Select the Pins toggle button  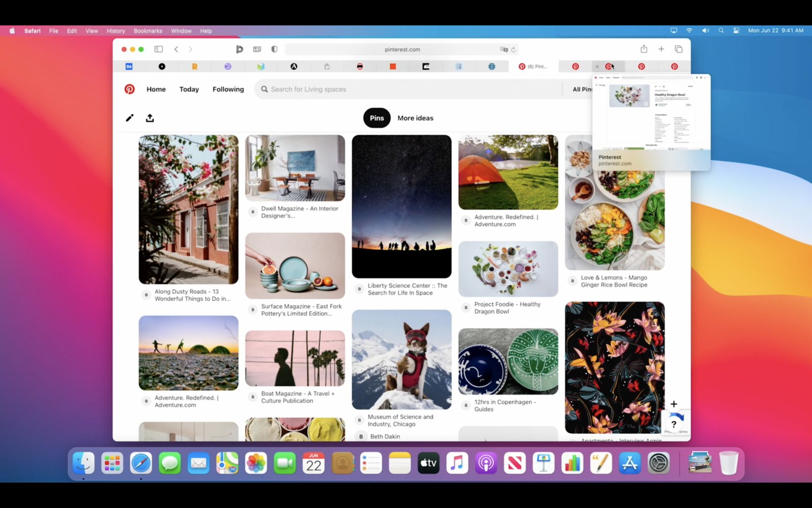coord(377,118)
